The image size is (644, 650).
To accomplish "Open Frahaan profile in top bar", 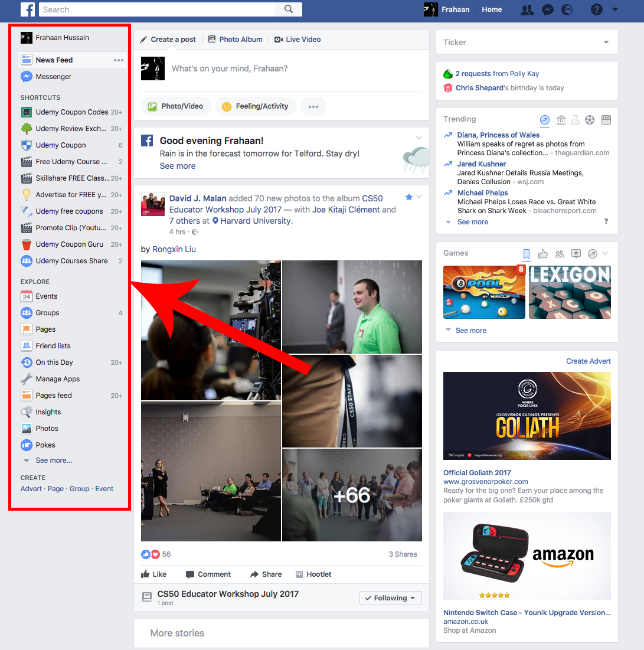I will tap(447, 9).
